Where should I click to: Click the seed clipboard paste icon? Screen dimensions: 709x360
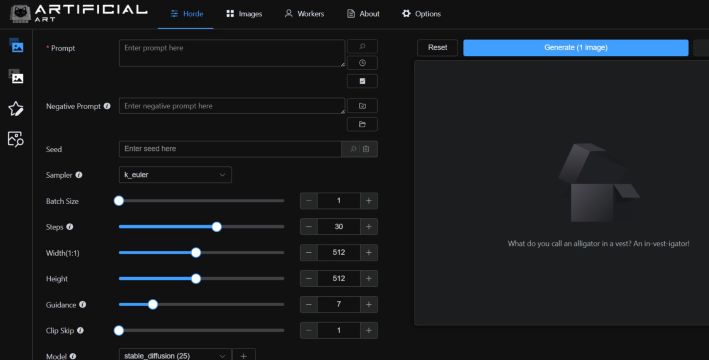[x=366, y=149]
